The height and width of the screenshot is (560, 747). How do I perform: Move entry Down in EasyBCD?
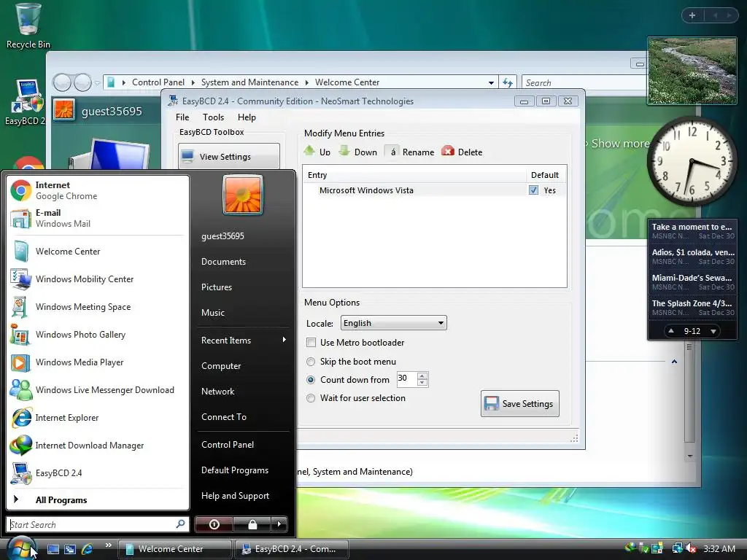point(358,152)
